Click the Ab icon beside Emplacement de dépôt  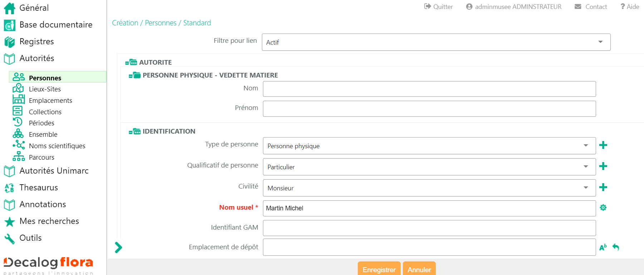tap(603, 247)
